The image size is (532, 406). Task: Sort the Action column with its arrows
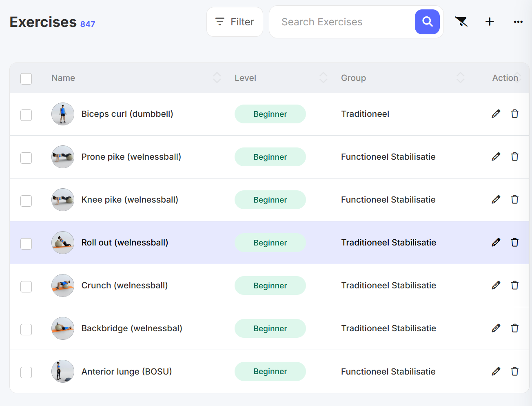click(x=519, y=78)
